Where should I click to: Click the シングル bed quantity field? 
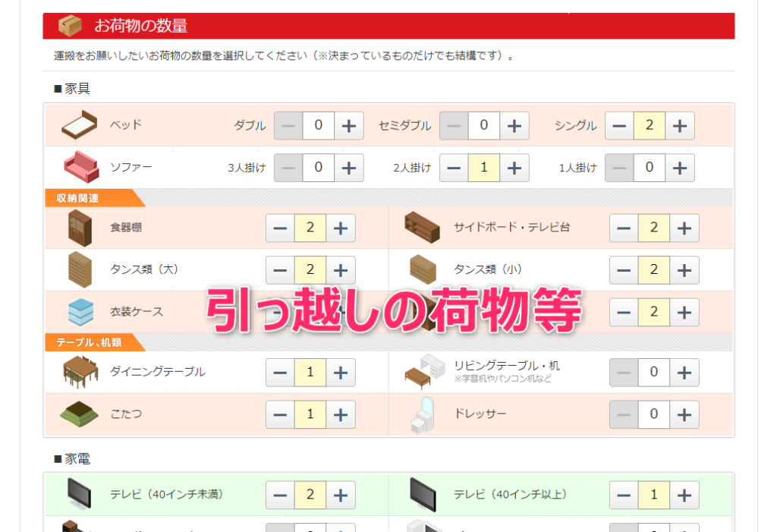coord(650,125)
